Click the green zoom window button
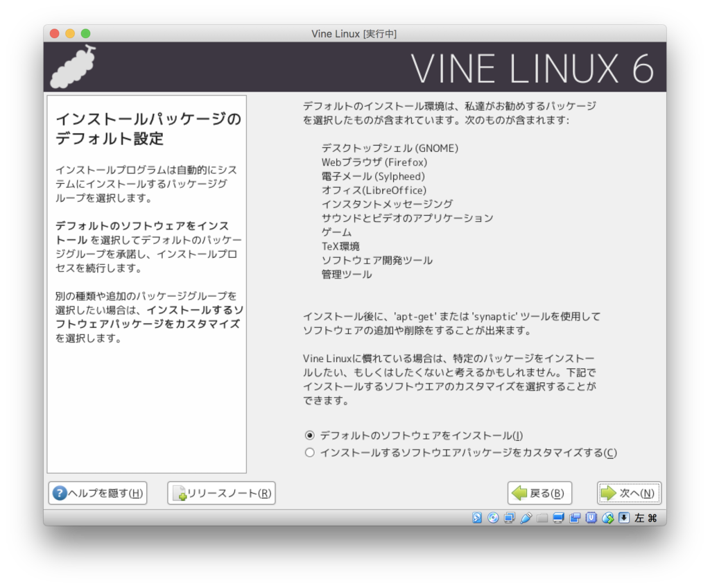Viewport: 710px width, 588px height. [85, 33]
